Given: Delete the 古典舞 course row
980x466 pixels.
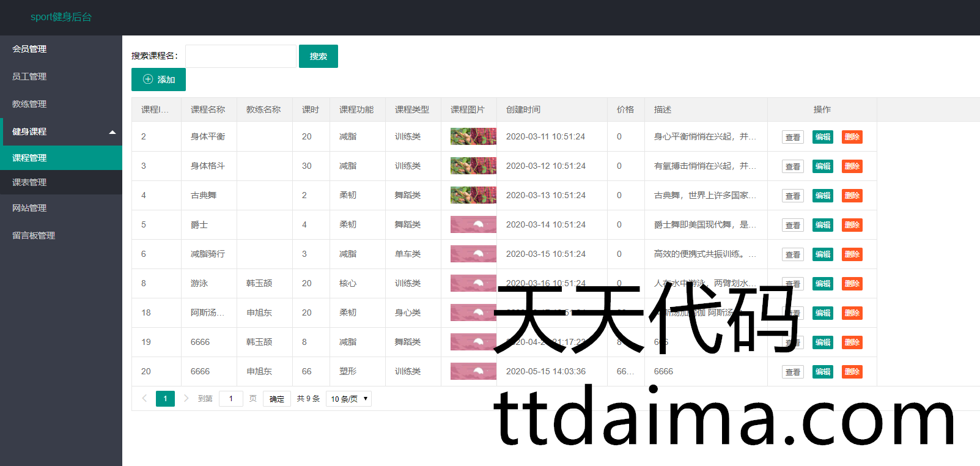Looking at the screenshot, I should (x=852, y=196).
